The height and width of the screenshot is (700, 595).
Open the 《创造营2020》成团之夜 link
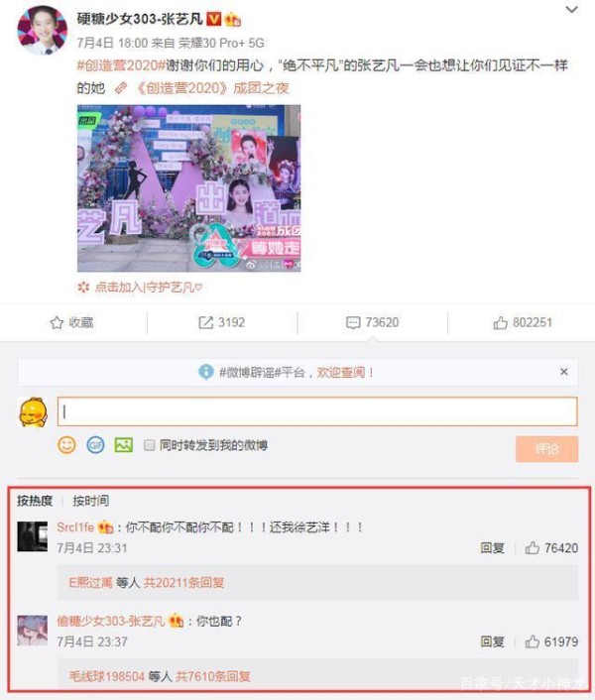(212, 88)
